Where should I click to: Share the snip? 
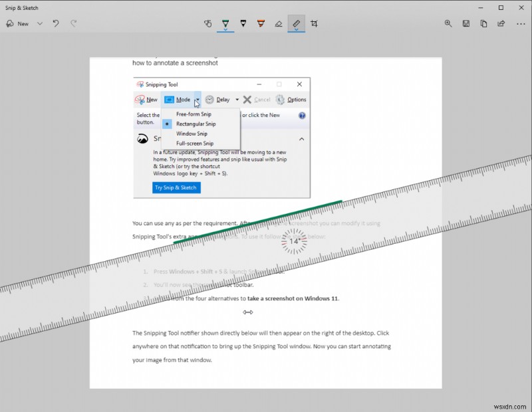pos(501,23)
